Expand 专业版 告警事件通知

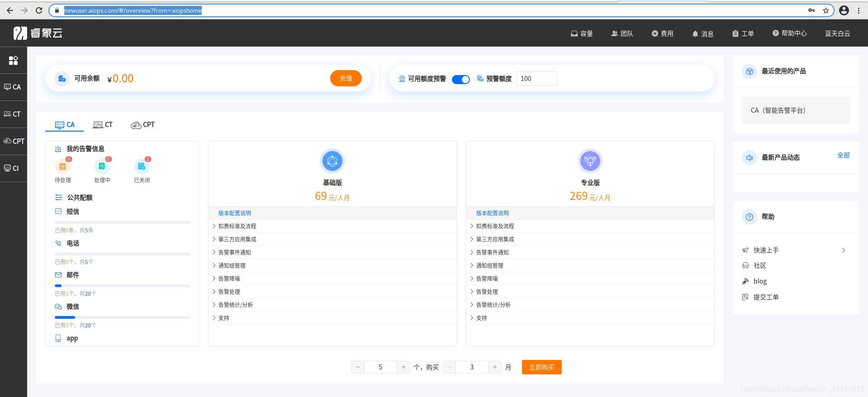tap(590, 252)
